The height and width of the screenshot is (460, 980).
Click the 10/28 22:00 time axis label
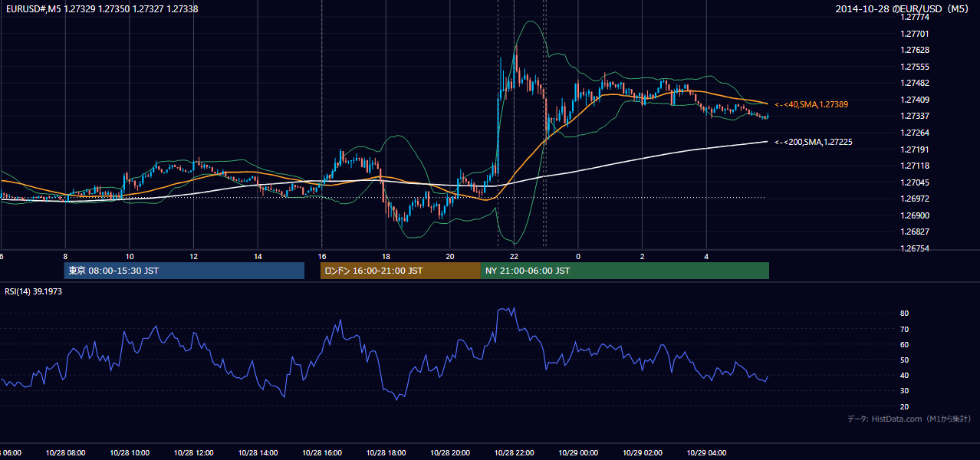(x=514, y=453)
